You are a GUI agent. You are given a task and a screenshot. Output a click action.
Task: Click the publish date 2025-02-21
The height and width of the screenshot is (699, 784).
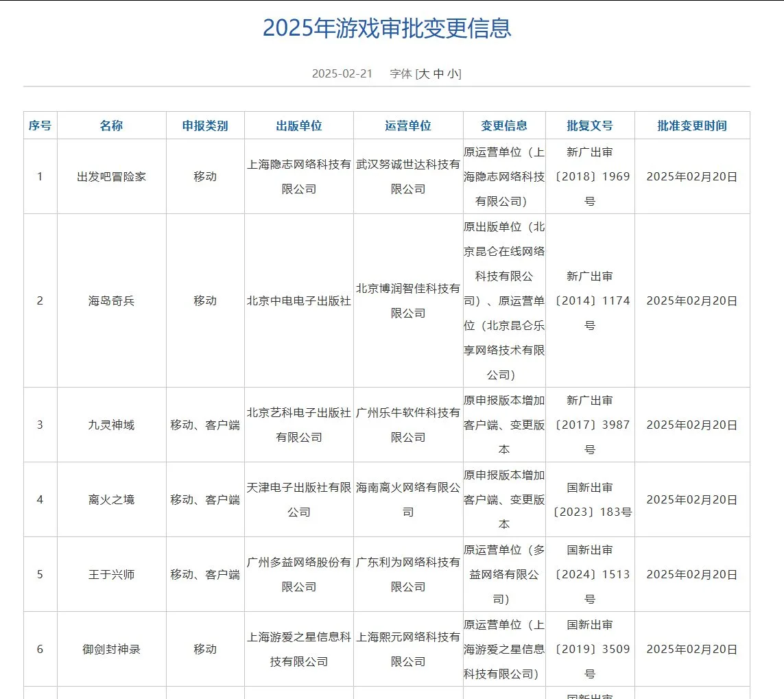click(342, 74)
